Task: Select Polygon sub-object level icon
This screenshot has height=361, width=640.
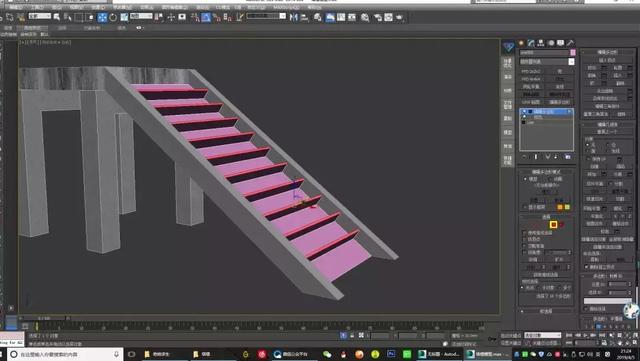Action: click(x=553, y=225)
